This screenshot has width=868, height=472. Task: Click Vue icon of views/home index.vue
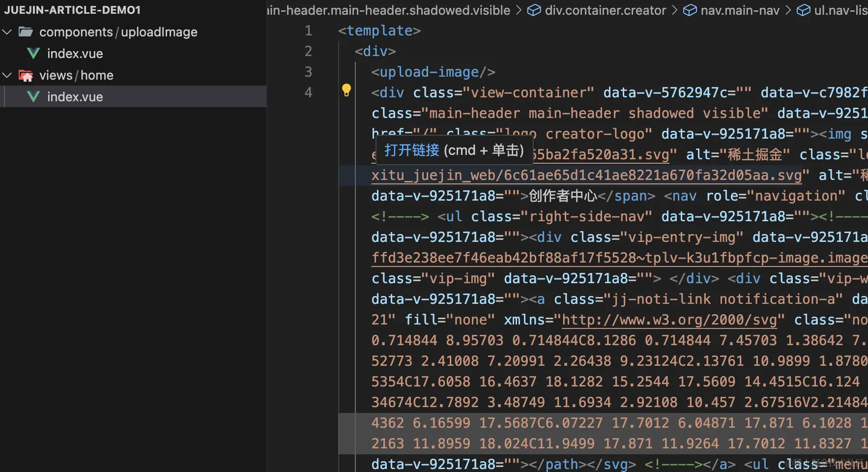point(33,97)
